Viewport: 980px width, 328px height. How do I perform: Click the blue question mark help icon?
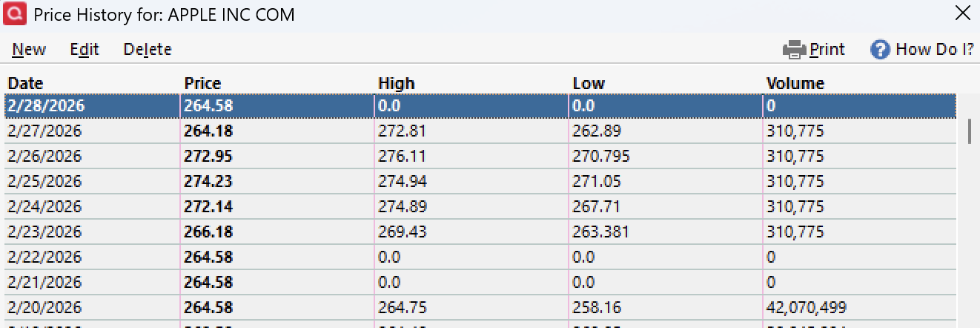coord(880,50)
